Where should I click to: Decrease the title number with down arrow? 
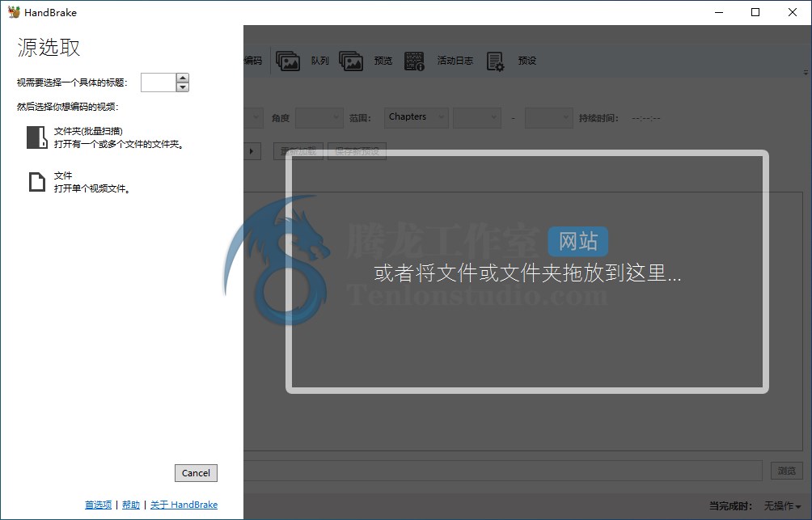[182, 87]
